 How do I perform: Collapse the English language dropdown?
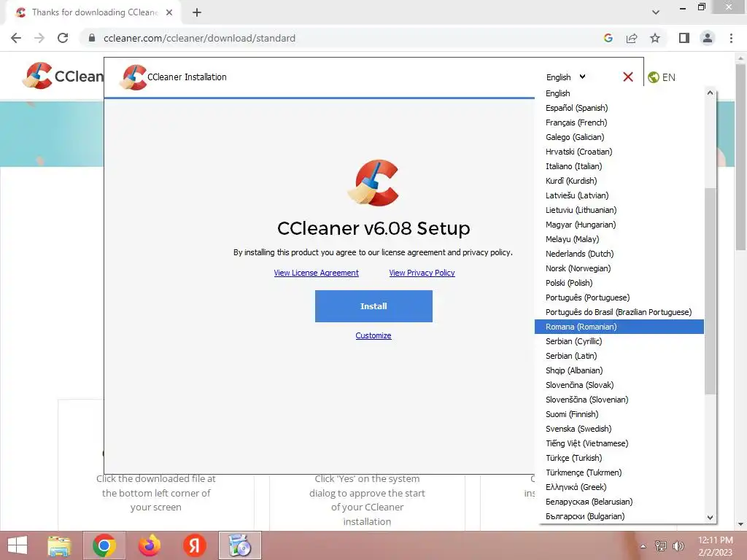point(565,77)
